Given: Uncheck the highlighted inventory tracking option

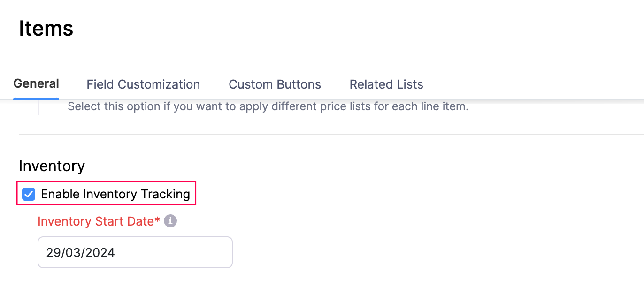Looking at the screenshot, I should [x=29, y=194].
